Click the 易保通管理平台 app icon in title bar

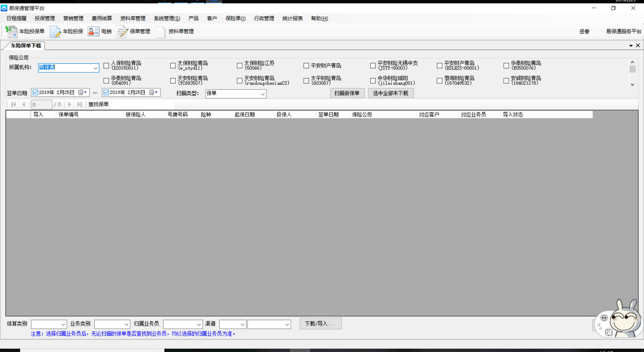tap(4, 8)
